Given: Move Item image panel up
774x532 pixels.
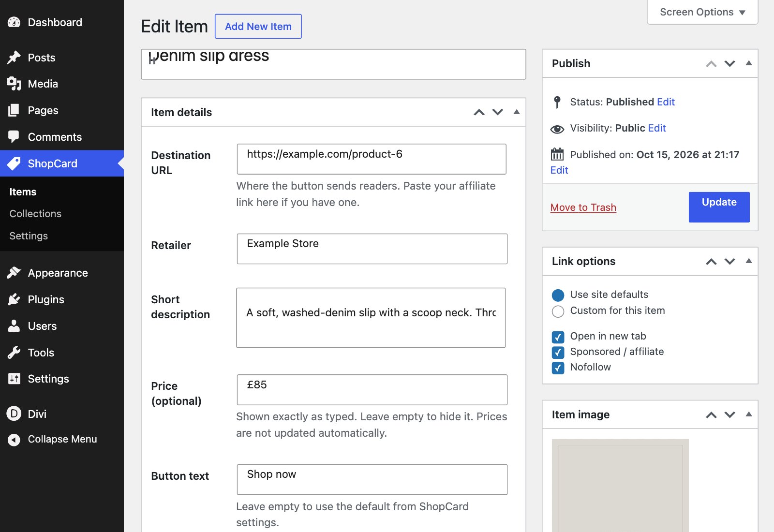Looking at the screenshot, I should click(711, 415).
